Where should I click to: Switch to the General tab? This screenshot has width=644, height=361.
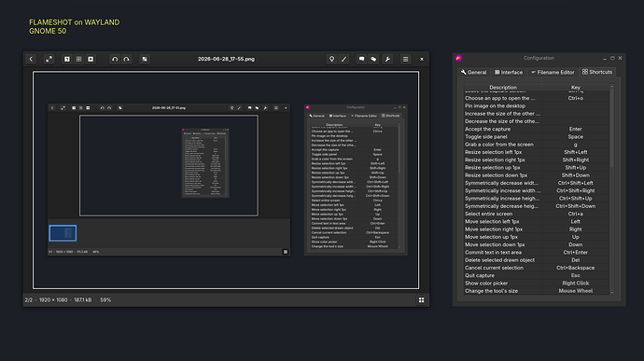click(473, 72)
